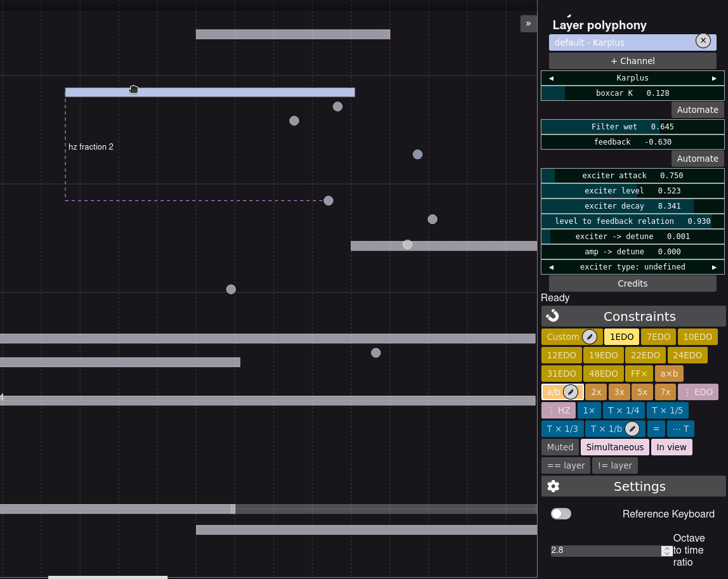Adjust the boxcar K slider
This screenshot has width=728, height=579.
[632, 93]
